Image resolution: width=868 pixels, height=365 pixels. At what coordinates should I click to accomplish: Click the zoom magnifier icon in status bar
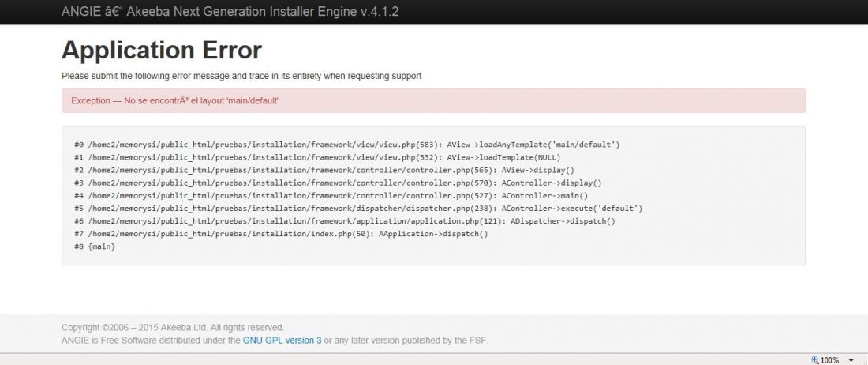pos(815,360)
